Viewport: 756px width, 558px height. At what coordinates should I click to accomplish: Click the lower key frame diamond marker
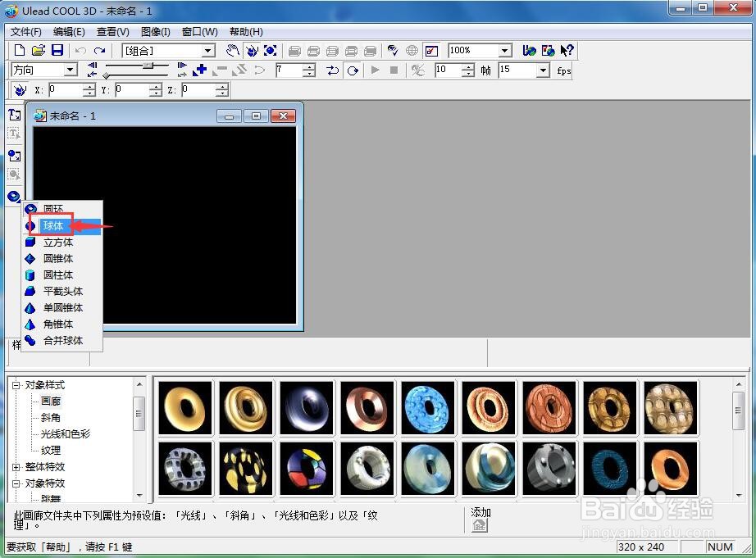click(x=106, y=75)
